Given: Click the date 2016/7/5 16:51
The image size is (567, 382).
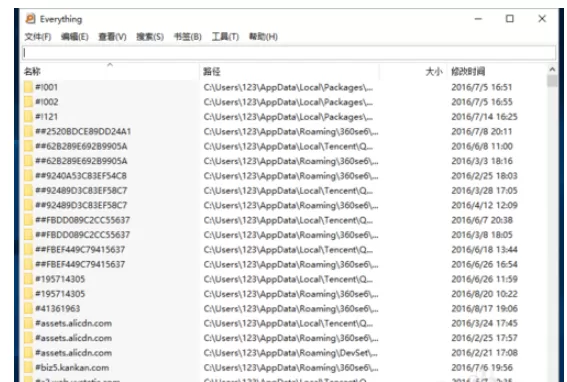Looking at the screenshot, I should click(482, 87).
